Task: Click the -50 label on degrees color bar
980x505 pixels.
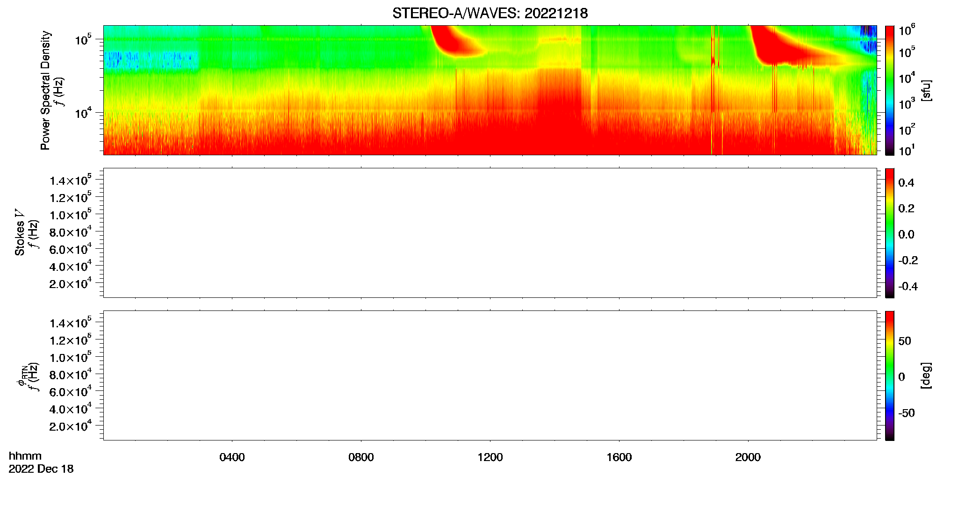Action: coord(907,413)
